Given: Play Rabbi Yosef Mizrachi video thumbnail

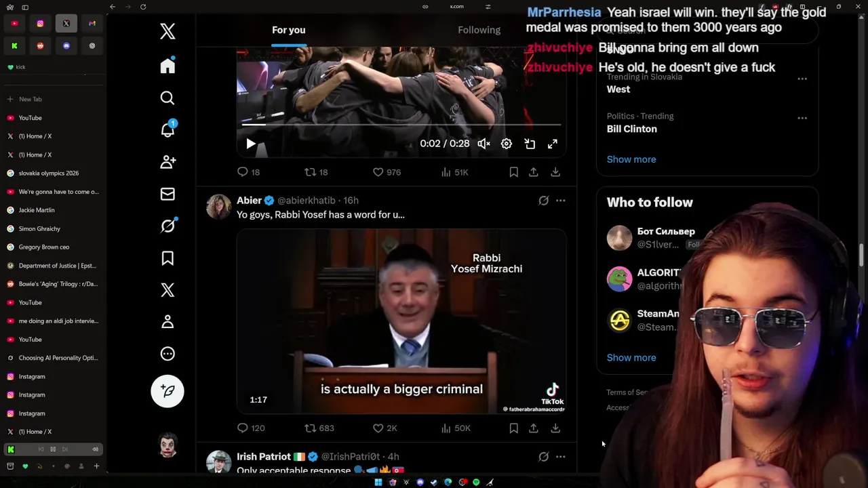Looking at the screenshot, I should 401,321.
